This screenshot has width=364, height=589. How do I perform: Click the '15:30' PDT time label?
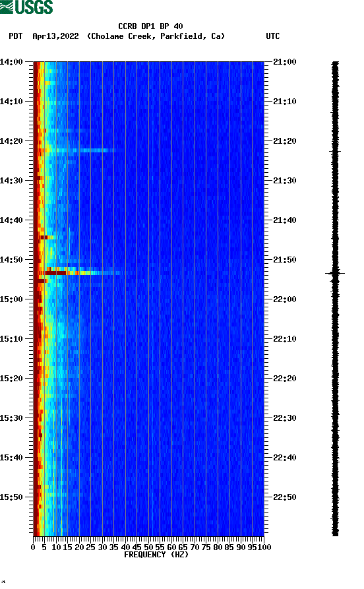(11, 418)
